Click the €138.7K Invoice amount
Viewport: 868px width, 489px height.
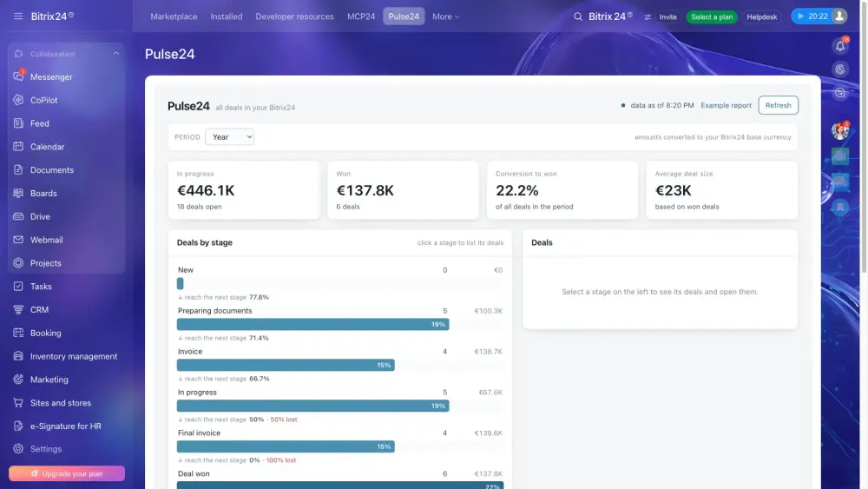click(488, 352)
